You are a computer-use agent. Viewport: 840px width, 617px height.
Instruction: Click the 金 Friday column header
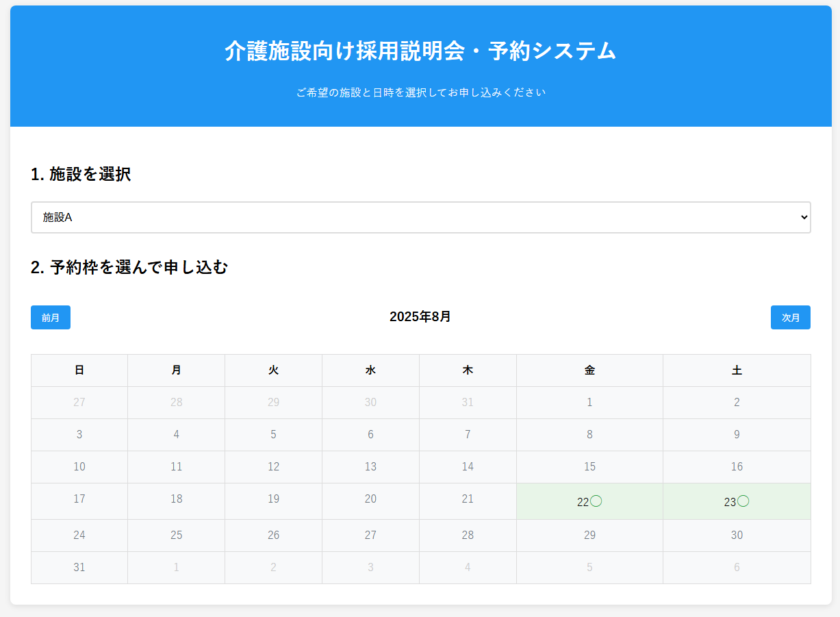pyautogui.click(x=589, y=370)
